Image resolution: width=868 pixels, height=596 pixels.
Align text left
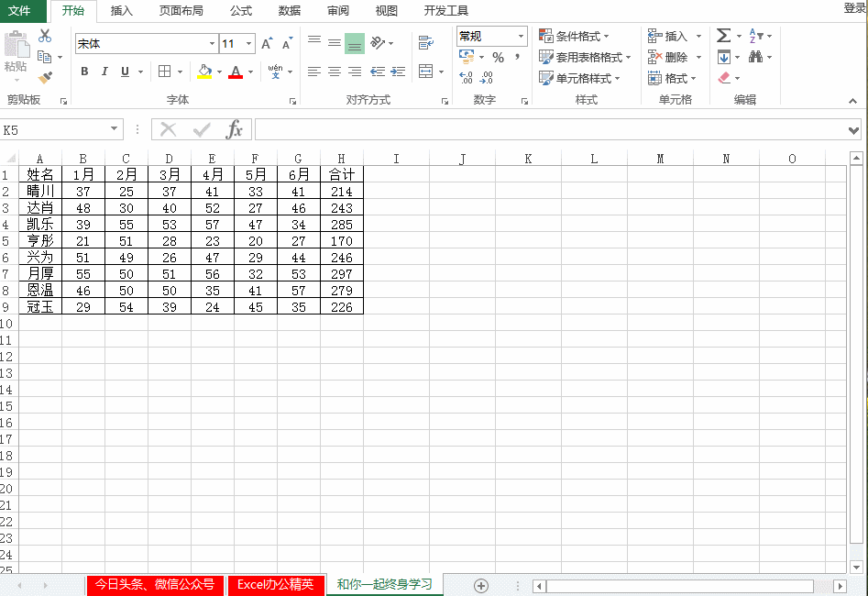(313, 72)
